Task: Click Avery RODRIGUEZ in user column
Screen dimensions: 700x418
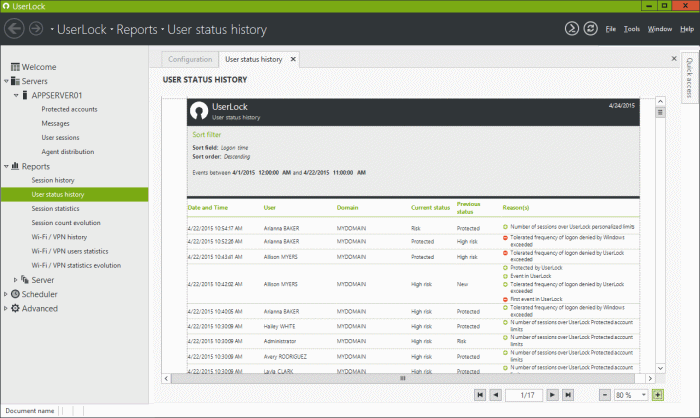Action: 285,357
